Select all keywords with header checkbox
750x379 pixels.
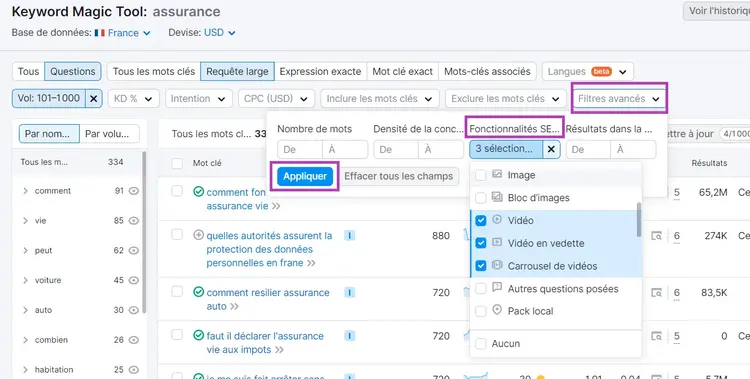[177, 163]
